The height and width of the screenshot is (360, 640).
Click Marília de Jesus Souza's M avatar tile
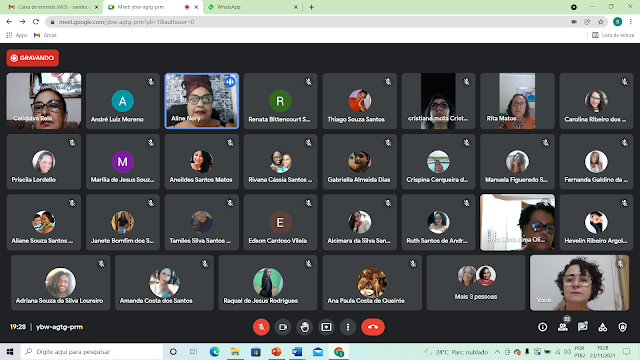pos(122,162)
